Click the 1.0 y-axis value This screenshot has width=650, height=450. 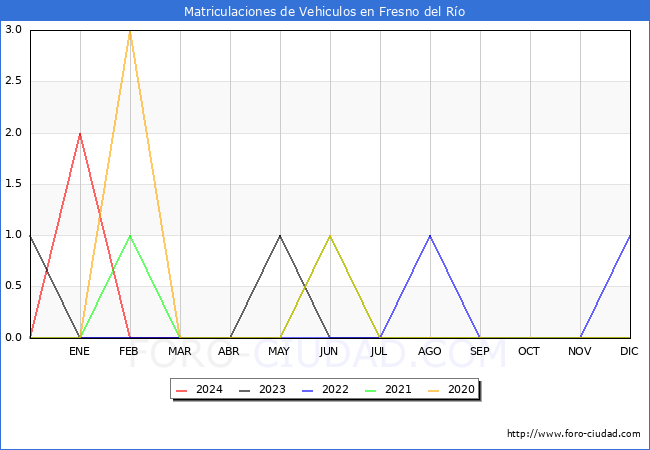click(x=13, y=235)
